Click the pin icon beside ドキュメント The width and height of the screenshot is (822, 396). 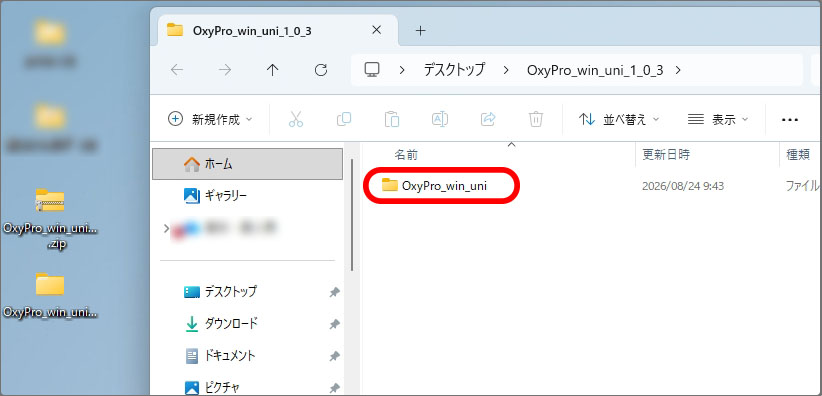pyautogui.click(x=334, y=357)
